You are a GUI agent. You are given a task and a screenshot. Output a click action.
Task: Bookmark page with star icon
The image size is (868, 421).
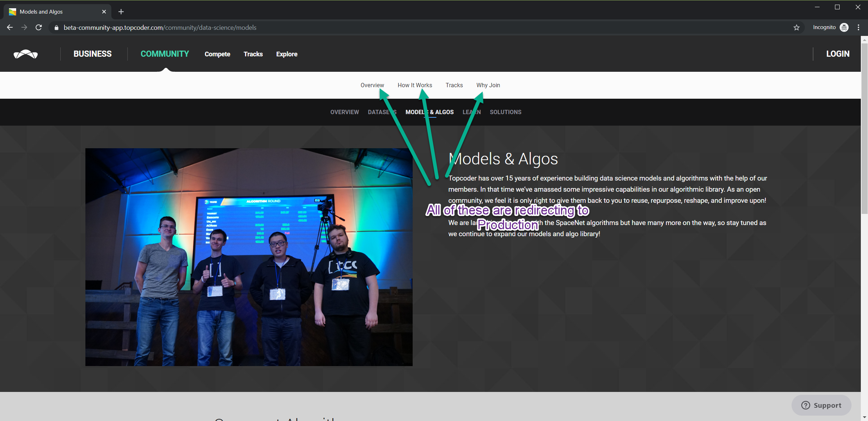[796, 28]
